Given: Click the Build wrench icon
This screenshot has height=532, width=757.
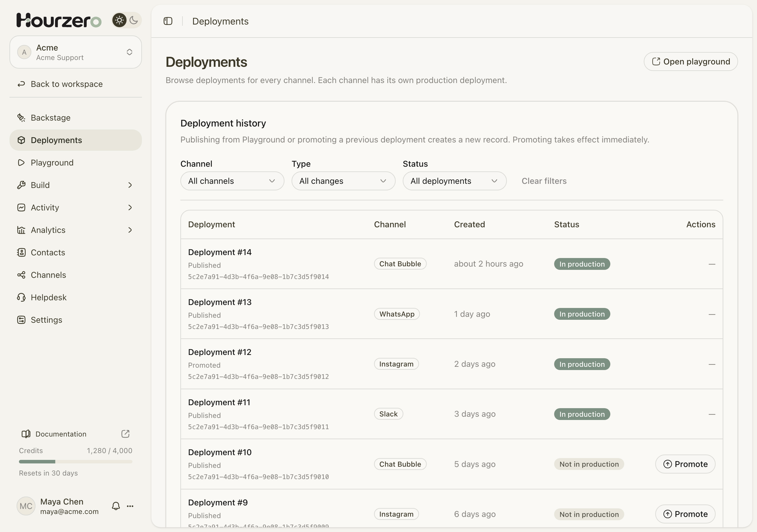Looking at the screenshot, I should coord(21,185).
